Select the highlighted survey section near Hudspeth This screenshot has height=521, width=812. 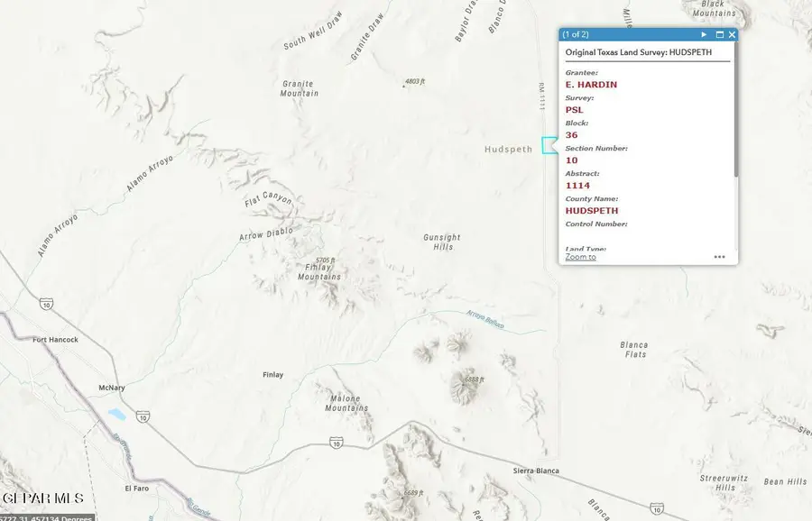pyautogui.click(x=548, y=145)
